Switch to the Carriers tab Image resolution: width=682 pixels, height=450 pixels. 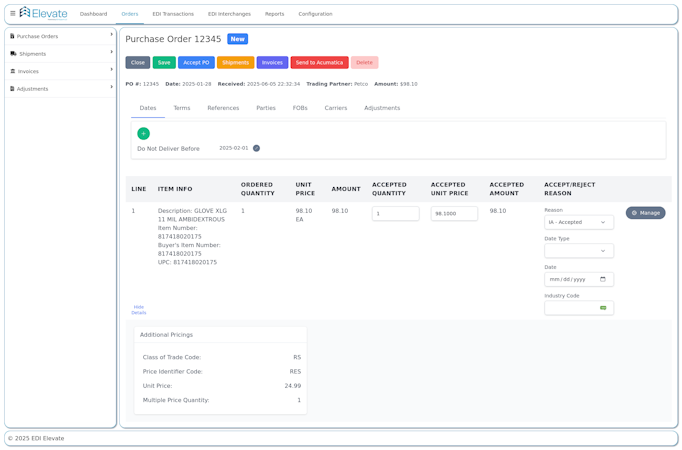point(336,108)
